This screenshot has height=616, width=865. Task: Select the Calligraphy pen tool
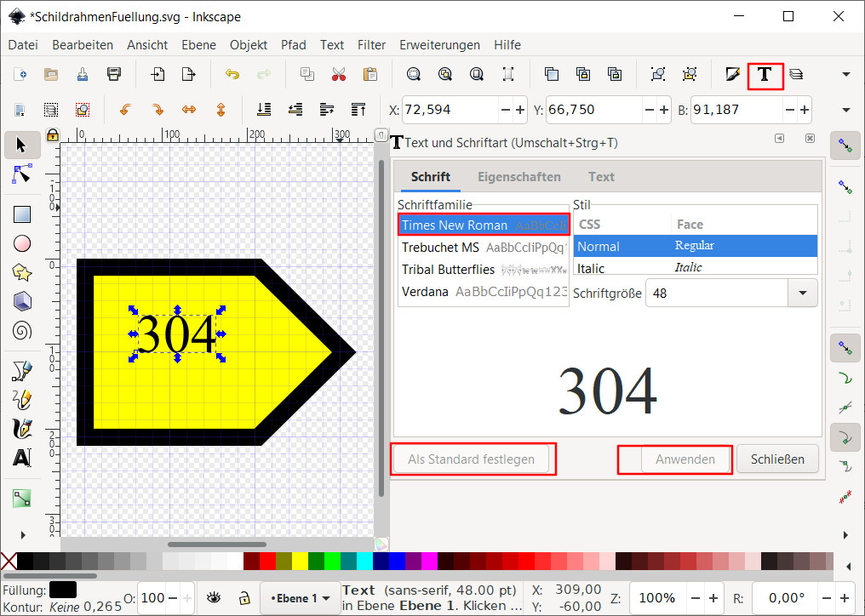pos(22,428)
